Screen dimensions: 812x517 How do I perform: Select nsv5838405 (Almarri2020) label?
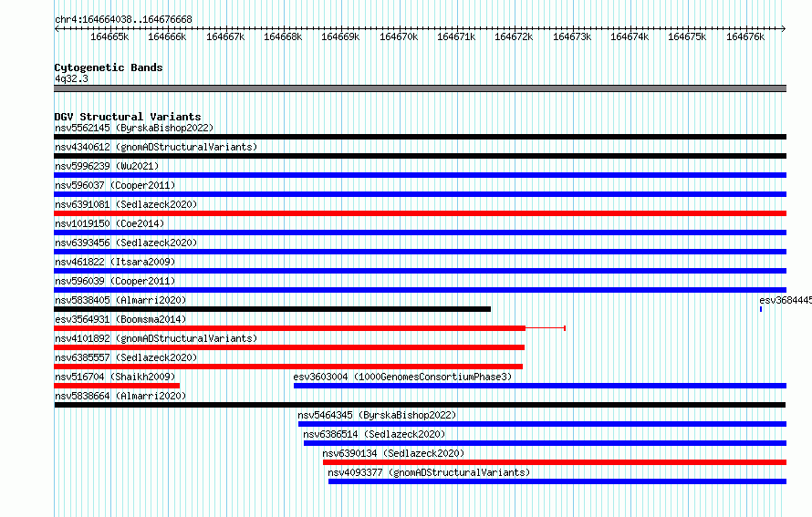pos(120,300)
